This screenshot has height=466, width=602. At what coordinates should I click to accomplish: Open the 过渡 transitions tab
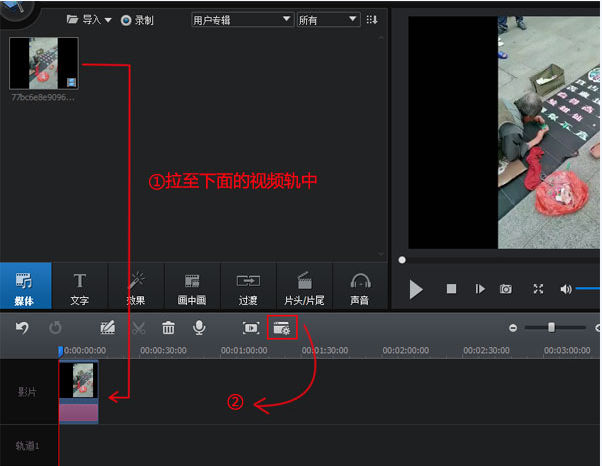[x=248, y=288]
